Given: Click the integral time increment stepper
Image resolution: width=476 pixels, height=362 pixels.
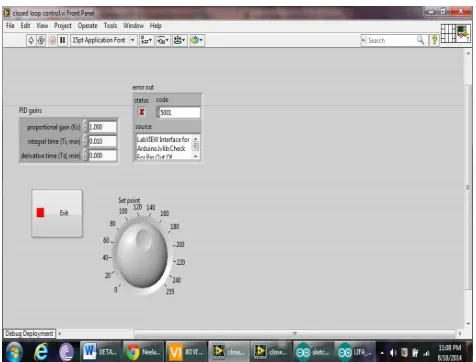Looking at the screenshot, I should (x=85, y=138).
